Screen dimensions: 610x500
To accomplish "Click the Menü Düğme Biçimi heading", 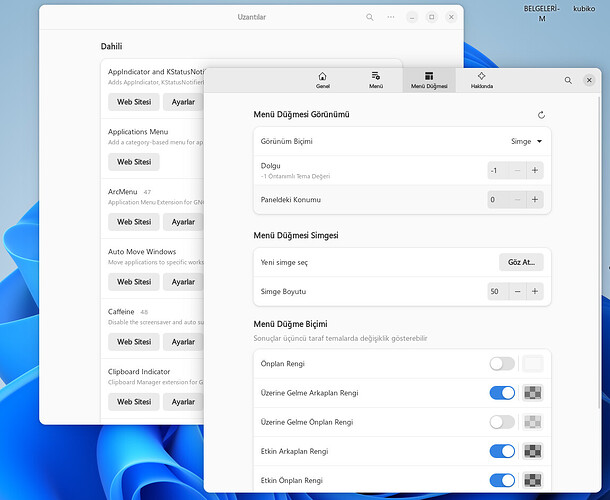I will click(290, 324).
